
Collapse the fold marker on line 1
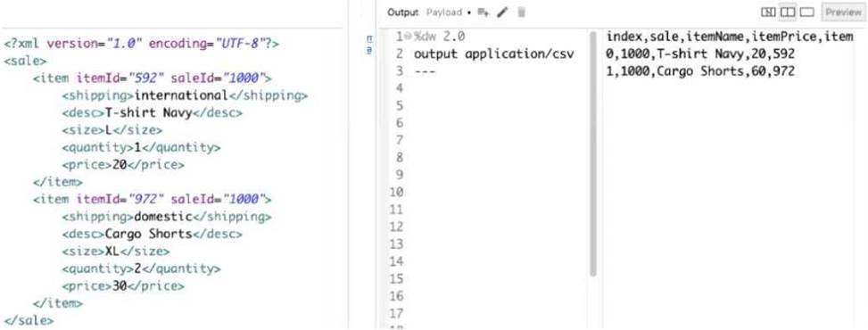406,37
